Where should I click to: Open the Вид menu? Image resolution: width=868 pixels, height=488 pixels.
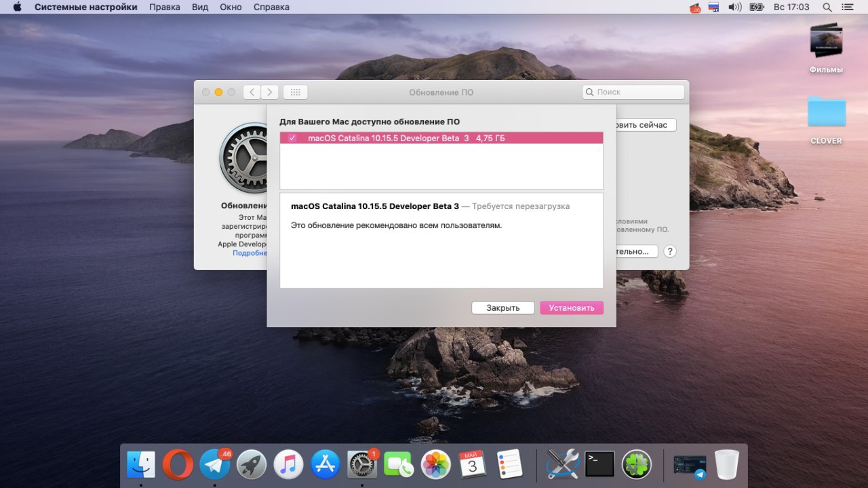click(x=200, y=7)
